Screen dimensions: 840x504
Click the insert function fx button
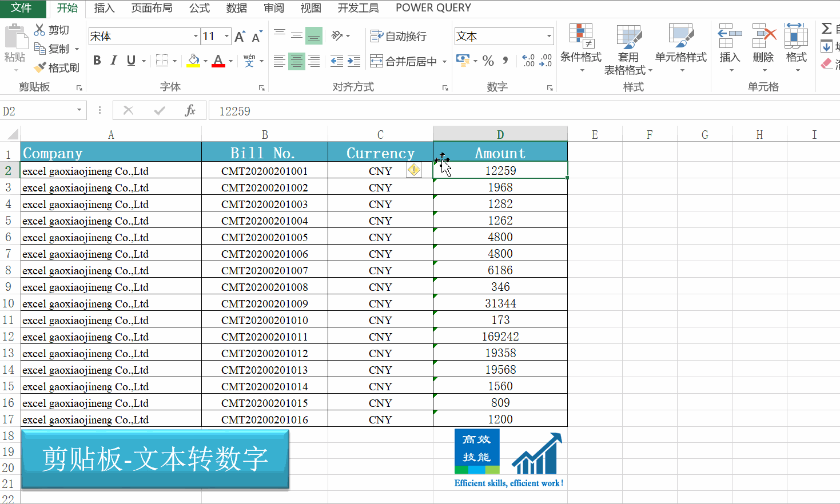coord(190,111)
